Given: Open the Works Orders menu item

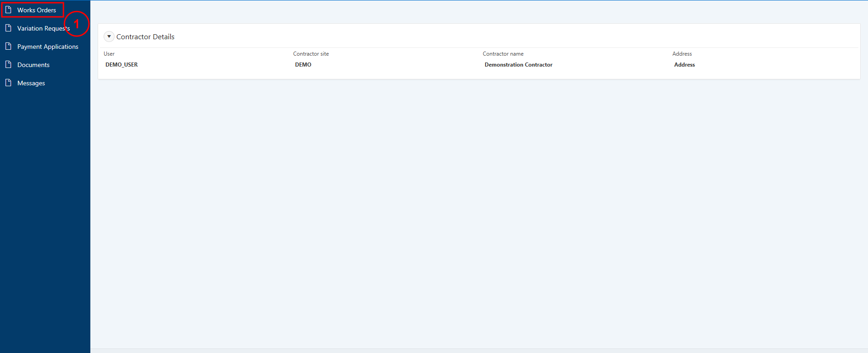Looking at the screenshot, I should pyautogui.click(x=37, y=10).
